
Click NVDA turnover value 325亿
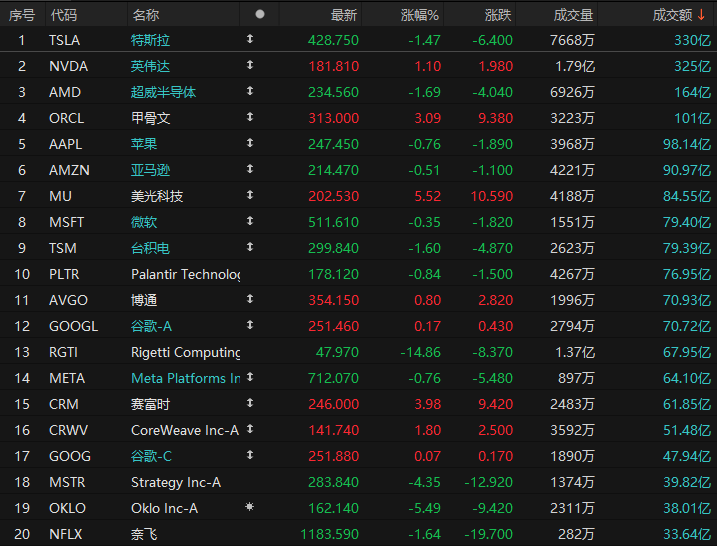click(x=693, y=66)
